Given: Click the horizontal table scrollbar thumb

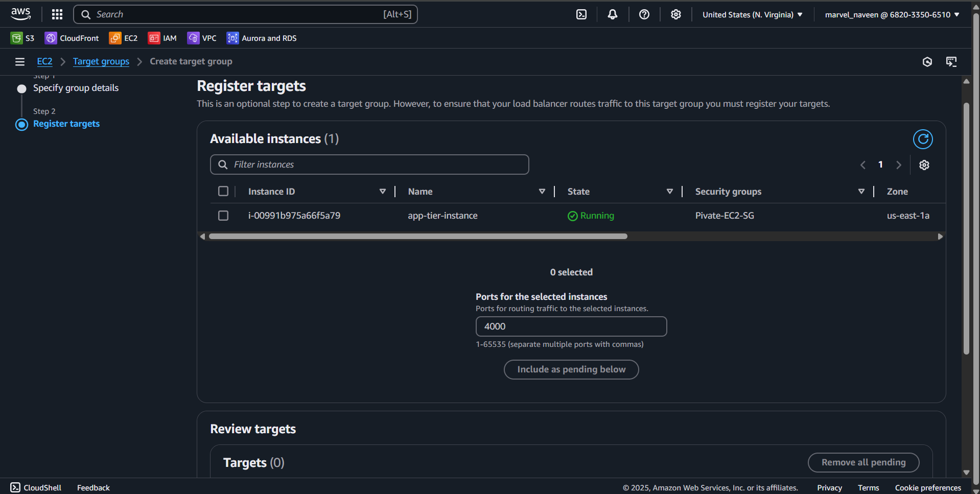Looking at the screenshot, I should [418, 237].
